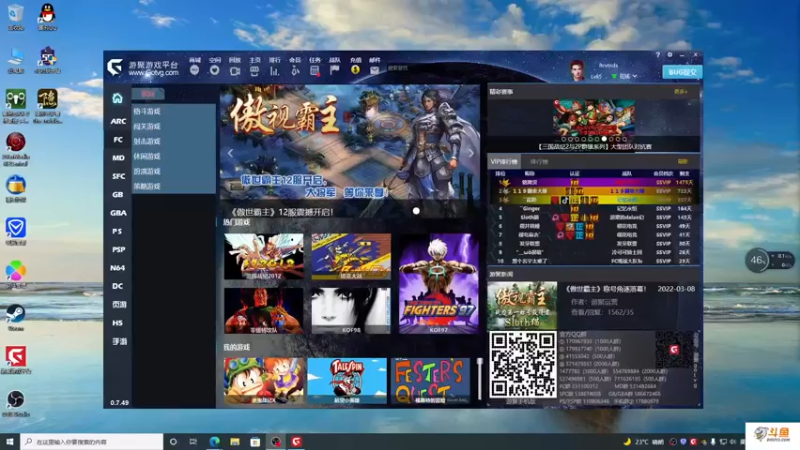Open the 战队 team flag icon

click(x=335, y=70)
